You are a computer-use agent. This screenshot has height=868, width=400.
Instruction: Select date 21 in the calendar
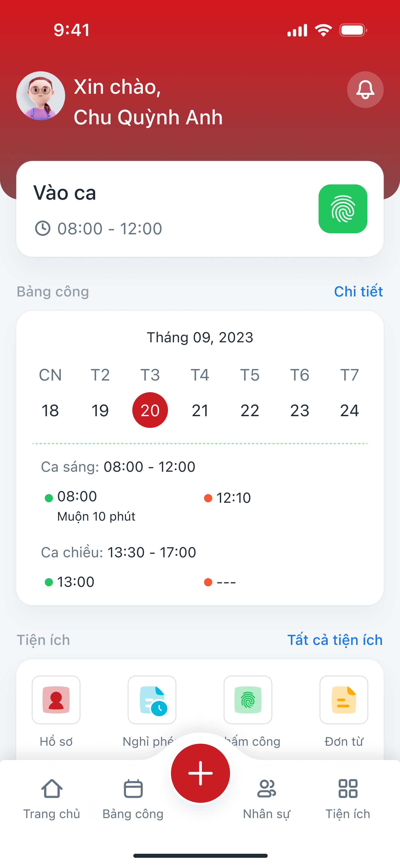200,410
